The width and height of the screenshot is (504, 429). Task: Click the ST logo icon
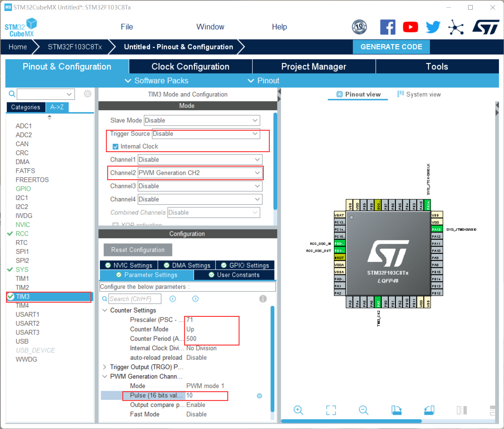click(486, 27)
